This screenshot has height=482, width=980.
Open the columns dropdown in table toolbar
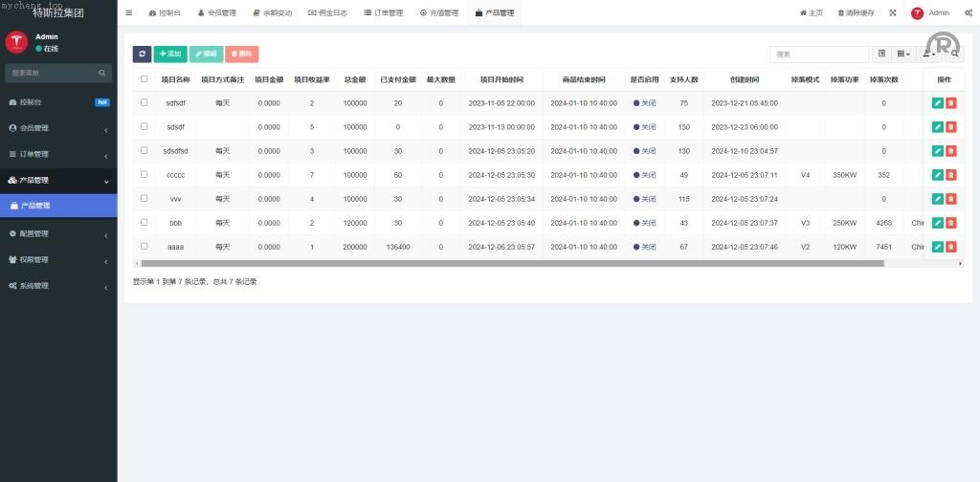pos(904,55)
